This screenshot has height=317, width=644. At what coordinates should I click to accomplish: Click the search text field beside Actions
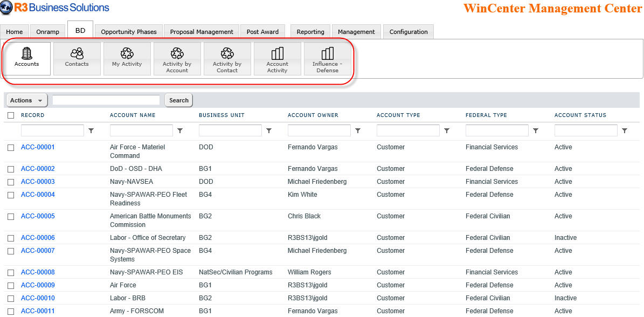tap(106, 100)
